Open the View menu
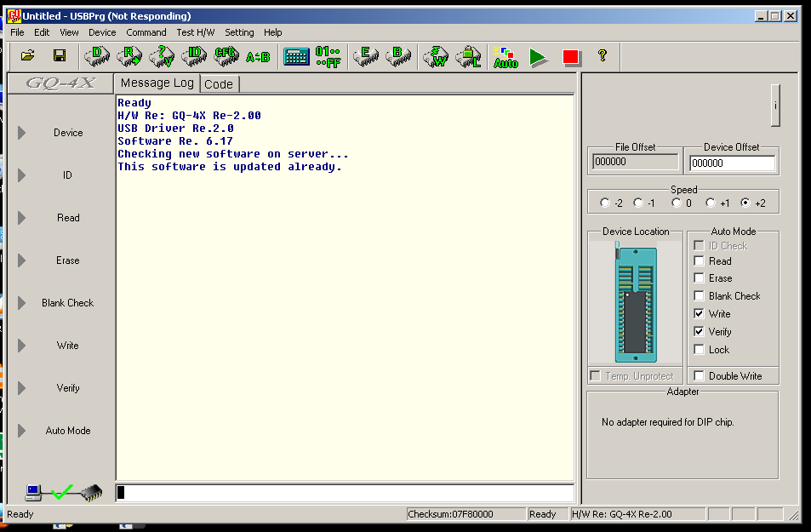The width and height of the screenshot is (811, 532). pyautogui.click(x=69, y=32)
